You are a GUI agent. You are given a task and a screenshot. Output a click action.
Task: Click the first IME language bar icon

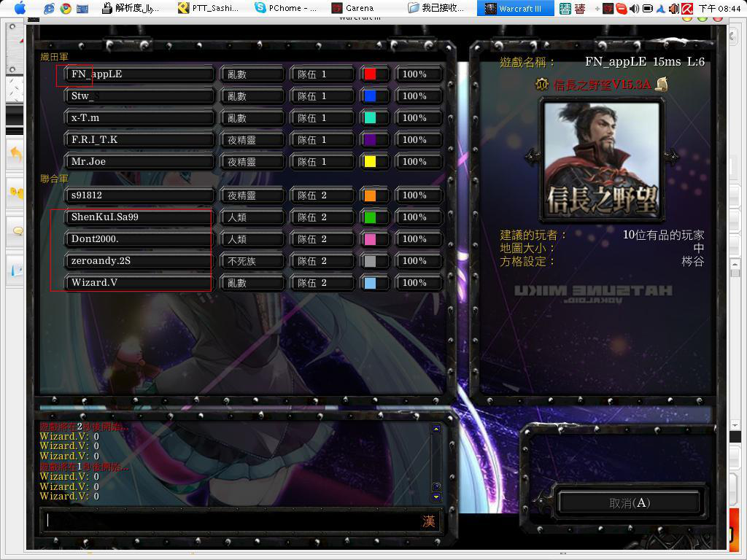(x=565, y=9)
